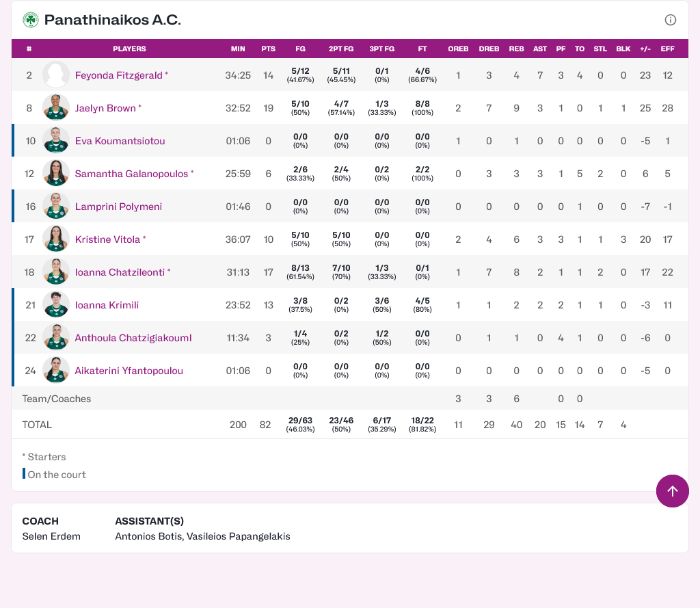Select the MIN column header
This screenshot has width=700, height=608.
[238, 49]
